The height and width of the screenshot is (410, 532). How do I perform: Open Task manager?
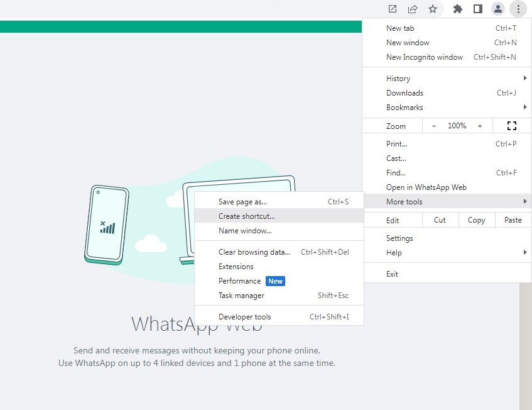279,296
